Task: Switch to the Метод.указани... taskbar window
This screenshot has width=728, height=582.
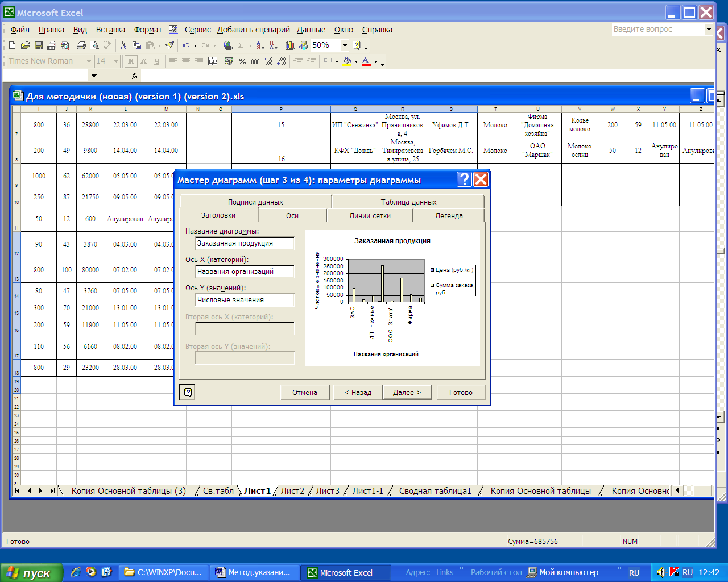Action: [x=254, y=573]
